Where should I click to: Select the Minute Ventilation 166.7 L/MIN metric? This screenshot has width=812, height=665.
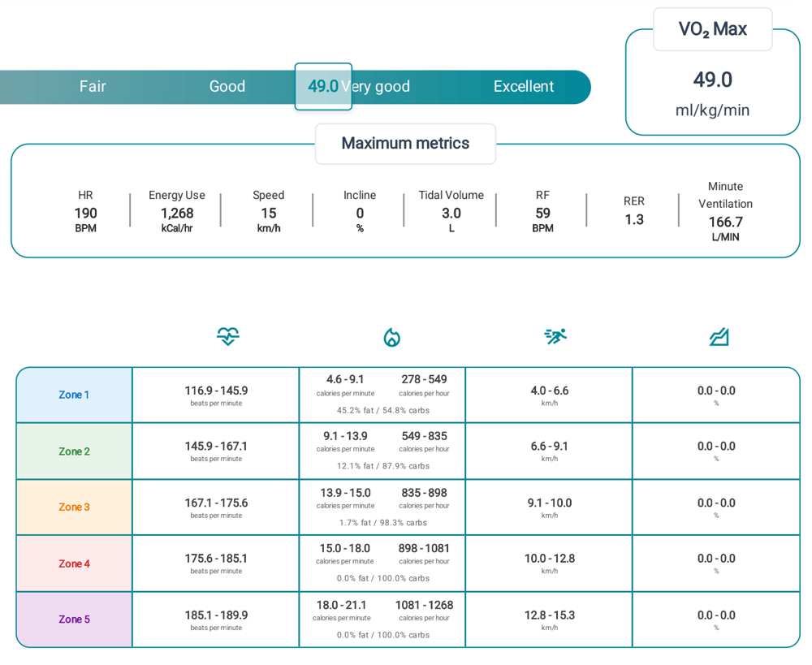(725, 211)
